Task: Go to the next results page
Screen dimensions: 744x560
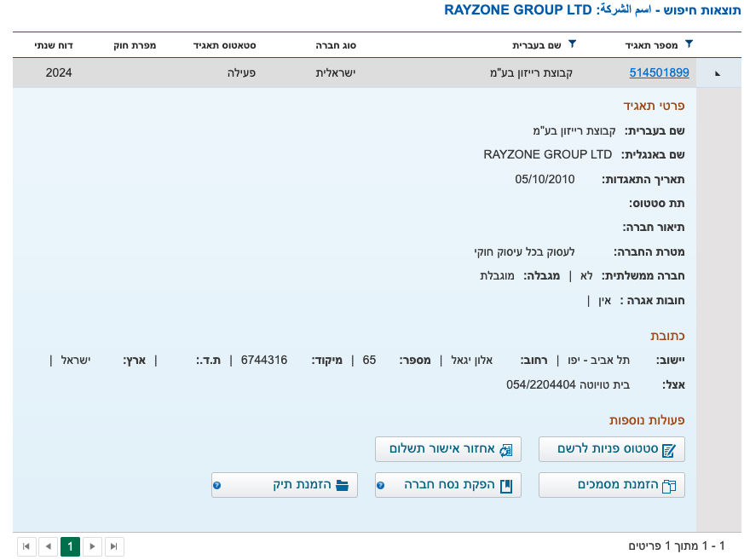Action: coord(92,546)
